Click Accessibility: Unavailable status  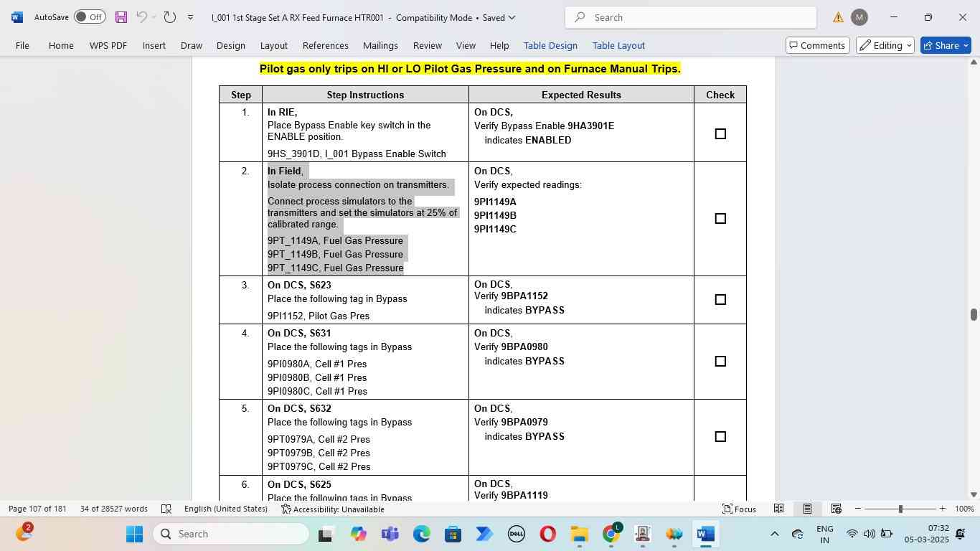click(332, 509)
